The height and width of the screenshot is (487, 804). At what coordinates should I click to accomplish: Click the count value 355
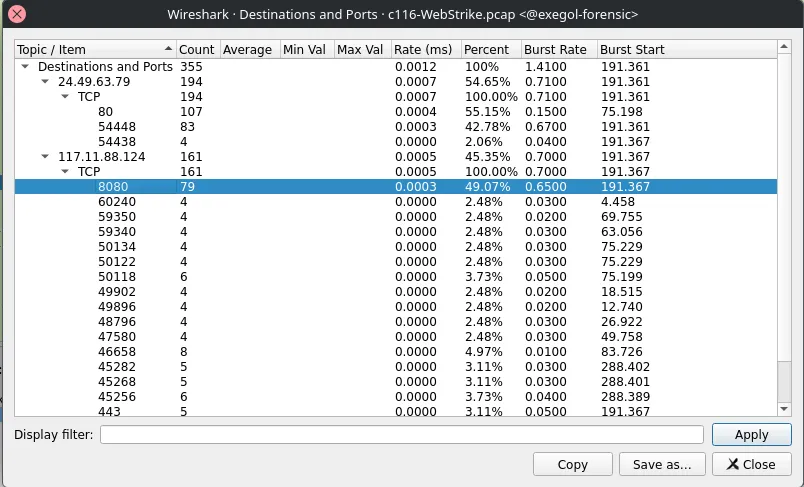191,67
